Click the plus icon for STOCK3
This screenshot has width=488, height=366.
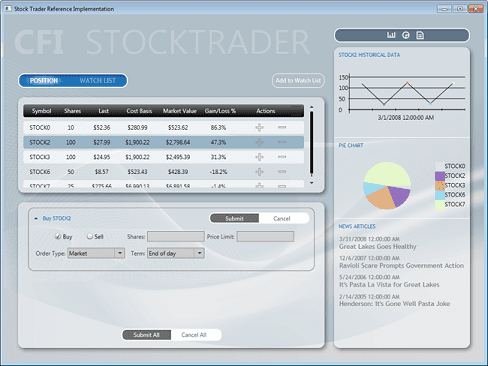click(259, 157)
